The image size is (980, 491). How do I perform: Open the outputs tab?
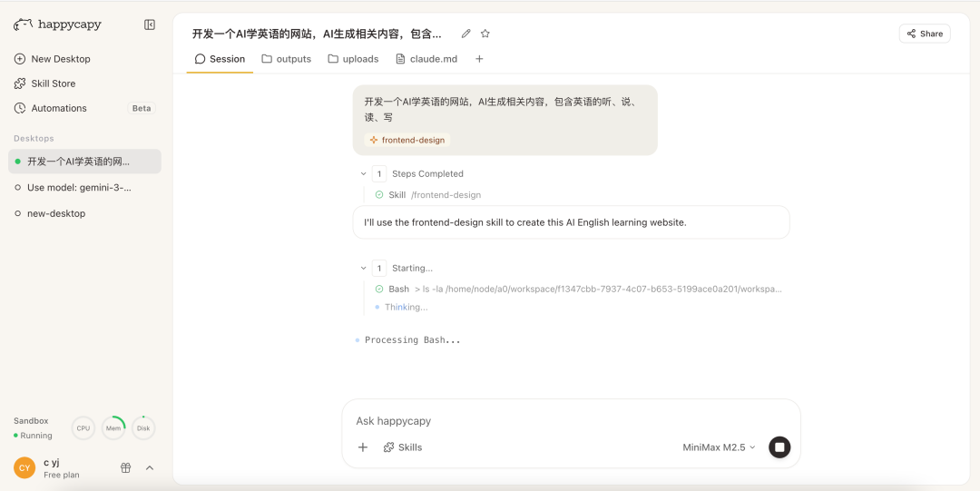286,59
